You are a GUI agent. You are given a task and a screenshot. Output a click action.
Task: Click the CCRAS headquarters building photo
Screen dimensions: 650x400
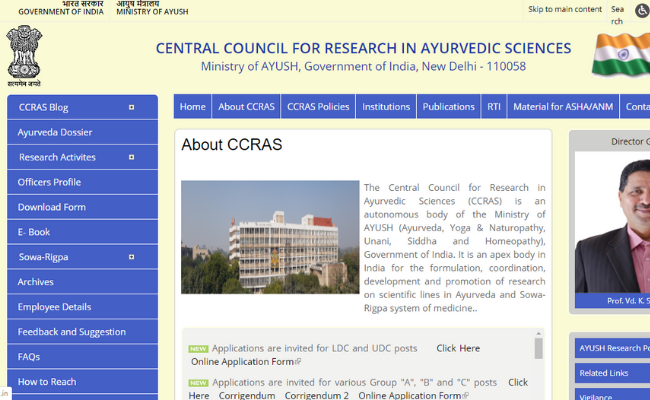(x=270, y=237)
